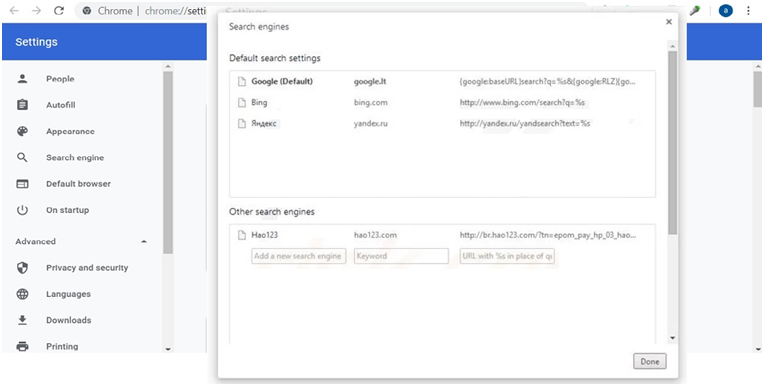
Task: Open Printing settings in sidebar
Action: tap(62, 347)
